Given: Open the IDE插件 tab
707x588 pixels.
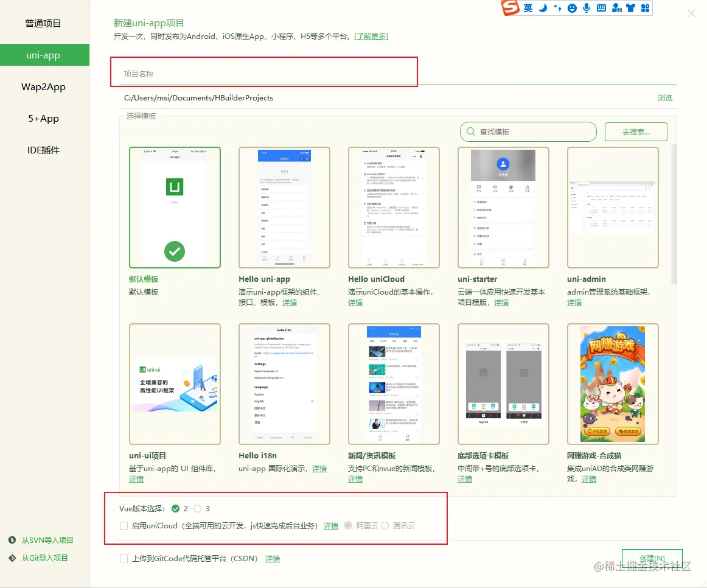Looking at the screenshot, I should (x=43, y=150).
